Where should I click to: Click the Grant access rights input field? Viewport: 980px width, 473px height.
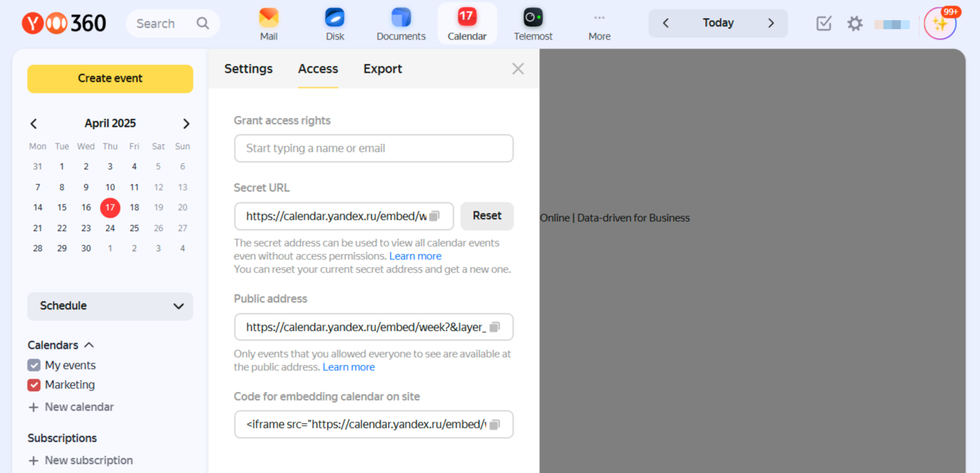point(373,148)
